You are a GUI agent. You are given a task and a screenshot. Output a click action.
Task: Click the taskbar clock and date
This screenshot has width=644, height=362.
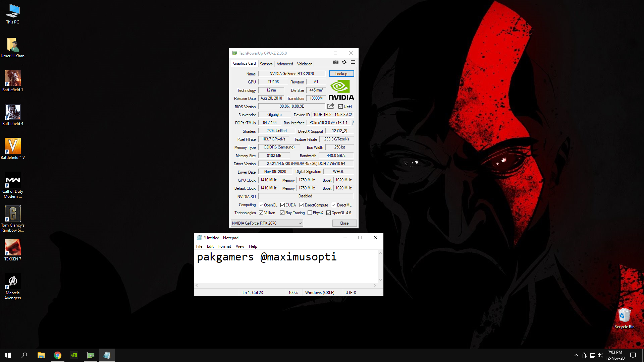[x=615, y=355]
